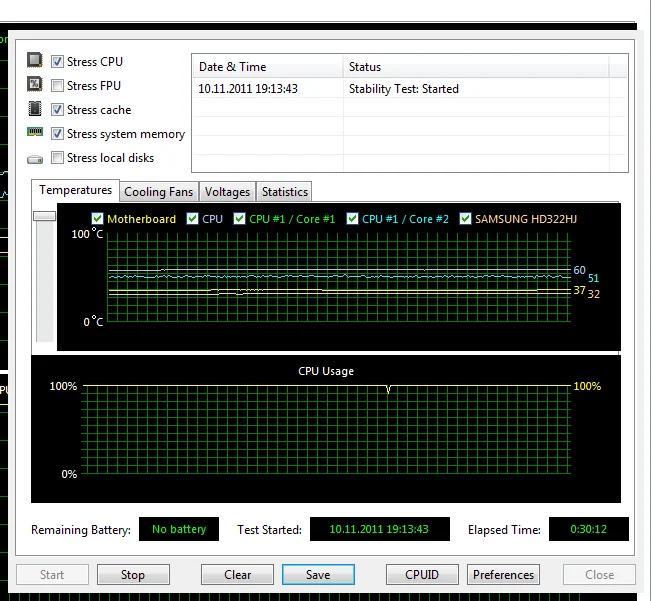Click the elapsed time value 0:30:12

point(588,529)
